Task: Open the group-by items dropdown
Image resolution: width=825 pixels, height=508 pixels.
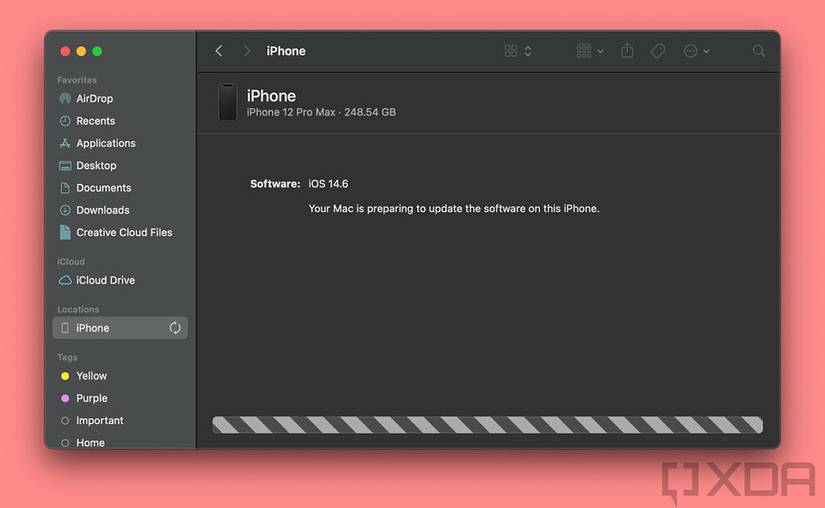Action: 590,51
